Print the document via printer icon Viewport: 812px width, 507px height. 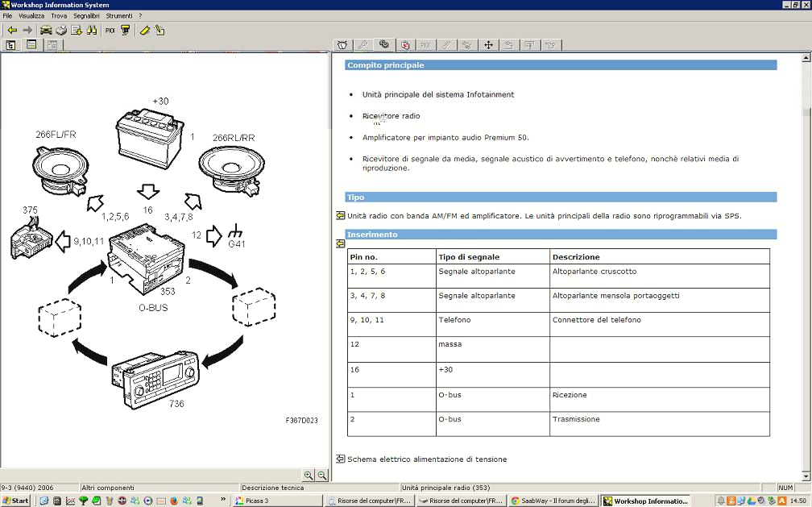tap(61, 30)
